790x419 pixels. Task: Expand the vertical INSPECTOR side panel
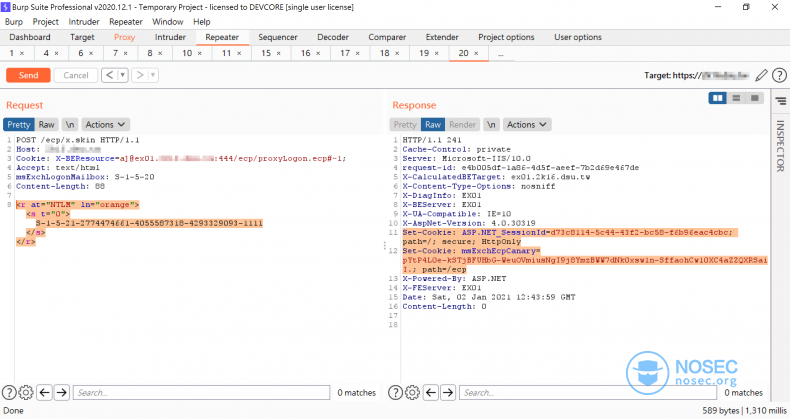[780, 146]
